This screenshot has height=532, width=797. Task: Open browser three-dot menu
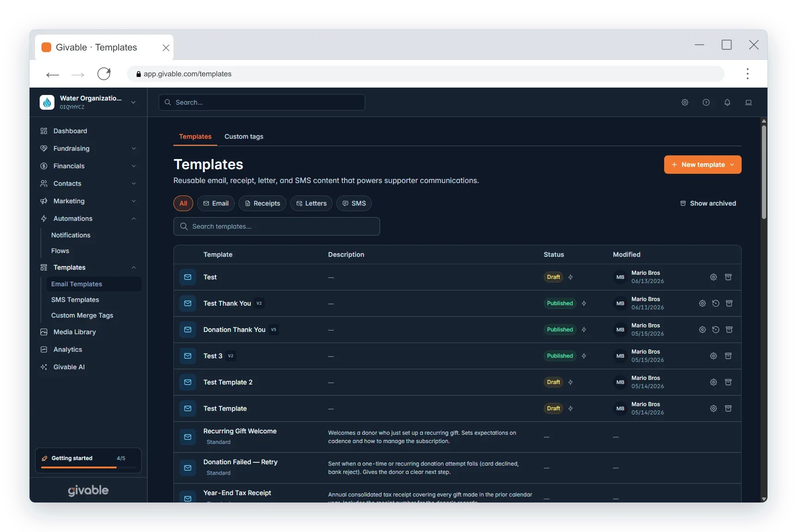(748, 74)
